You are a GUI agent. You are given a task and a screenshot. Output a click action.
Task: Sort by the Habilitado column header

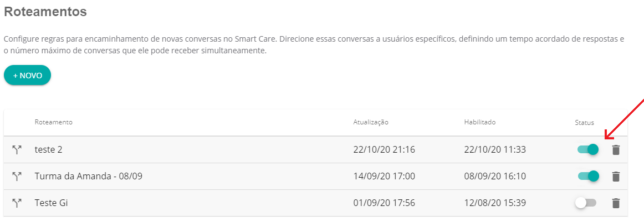(x=480, y=122)
